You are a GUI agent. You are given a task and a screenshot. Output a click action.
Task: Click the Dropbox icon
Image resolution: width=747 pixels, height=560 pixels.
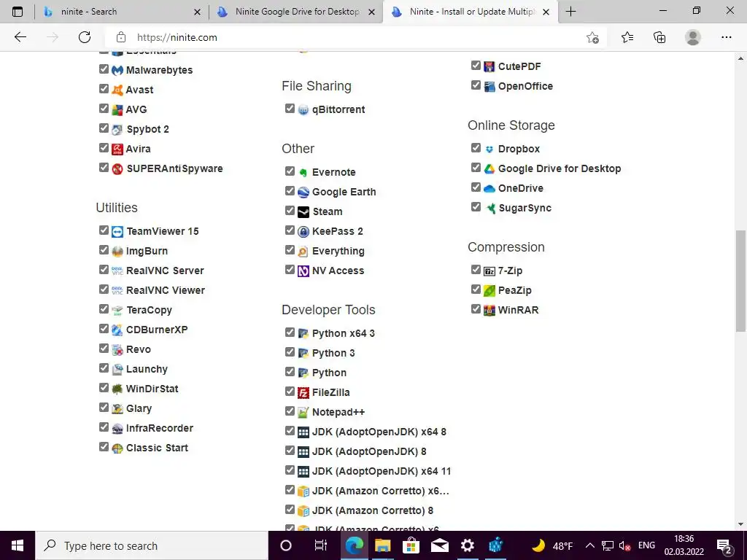tap(489, 149)
